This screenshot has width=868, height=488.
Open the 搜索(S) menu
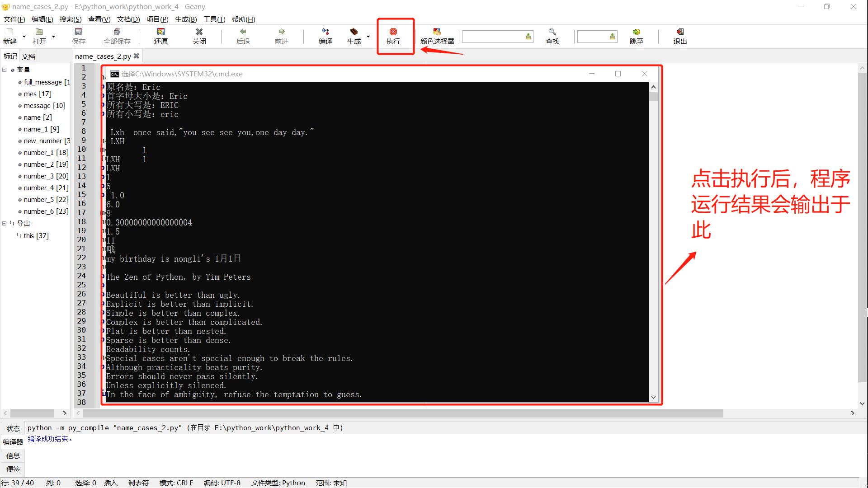pyautogui.click(x=71, y=19)
